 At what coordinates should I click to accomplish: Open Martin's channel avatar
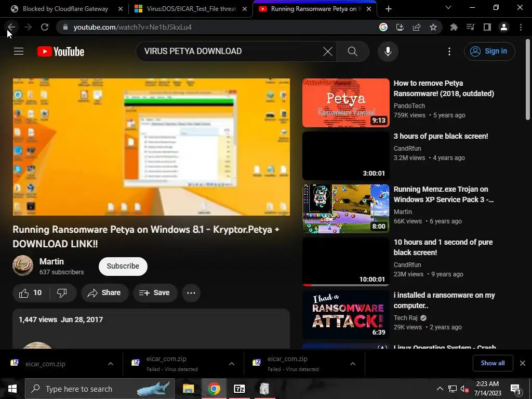coord(23,265)
